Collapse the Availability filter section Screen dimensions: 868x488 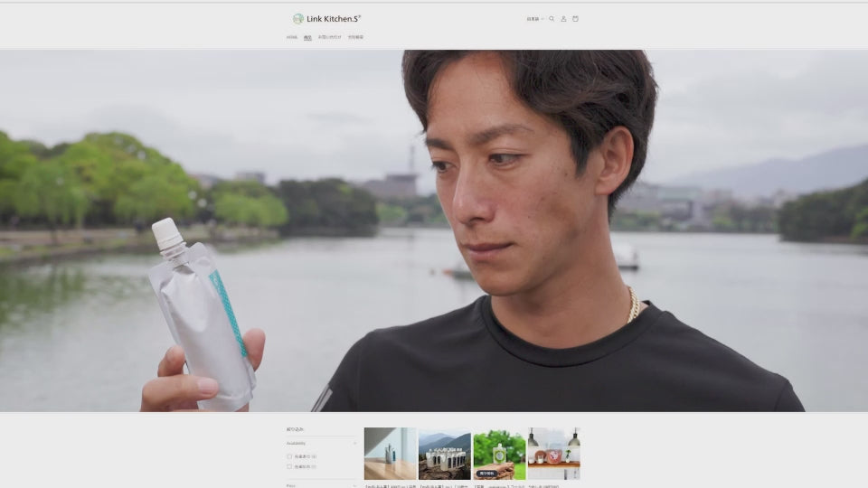[x=321, y=444]
